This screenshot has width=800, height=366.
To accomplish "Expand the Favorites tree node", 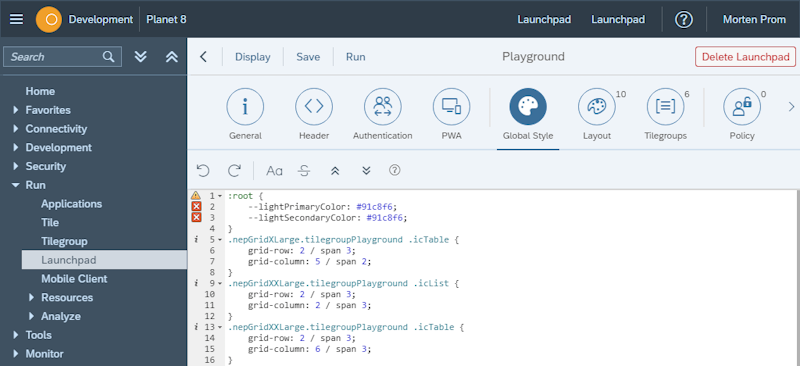I will coord(16,110).
